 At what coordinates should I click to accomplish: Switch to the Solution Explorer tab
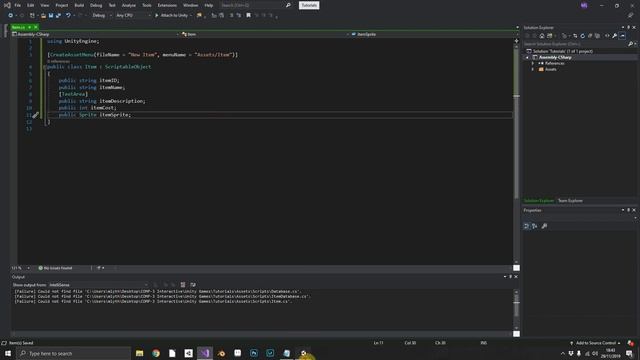click(539, 201)
